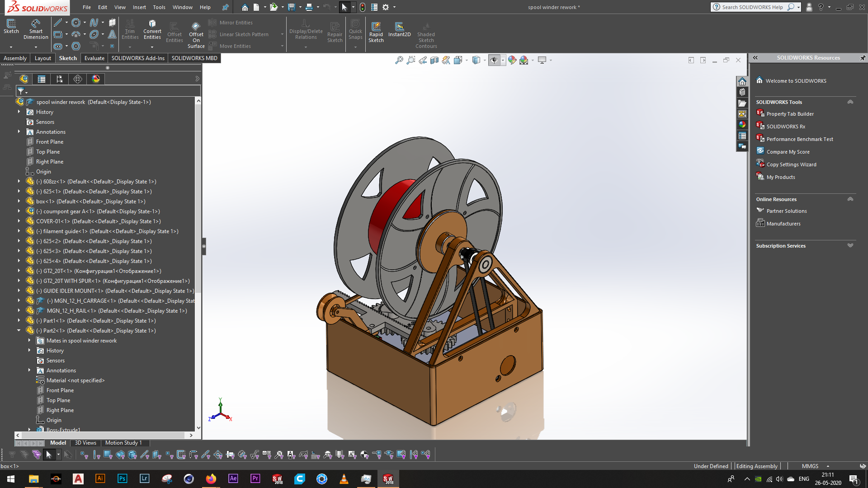Collapse the Part2<1> tree node
This screenshot has width=868, height=488.
pos(19,331)
